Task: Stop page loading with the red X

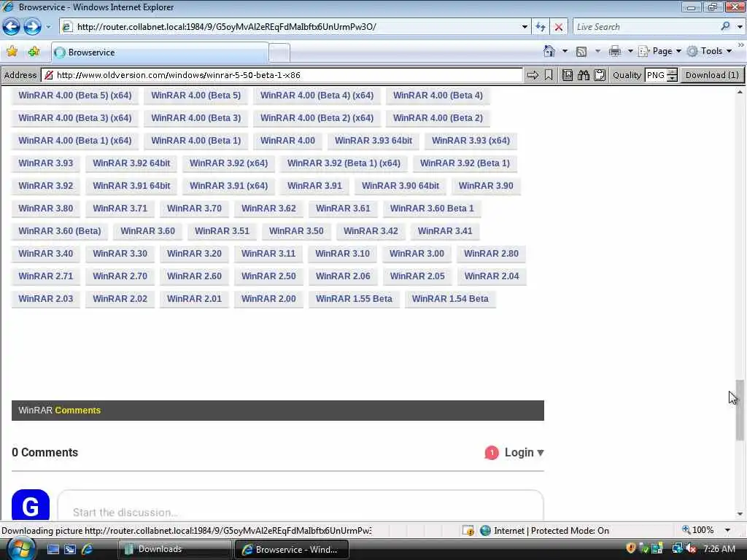Action: [558, 27]
